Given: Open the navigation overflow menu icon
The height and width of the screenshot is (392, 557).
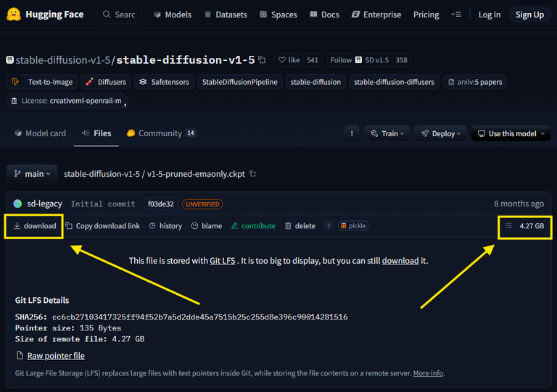Looking at the screenshot, I should tap(456, 14).
